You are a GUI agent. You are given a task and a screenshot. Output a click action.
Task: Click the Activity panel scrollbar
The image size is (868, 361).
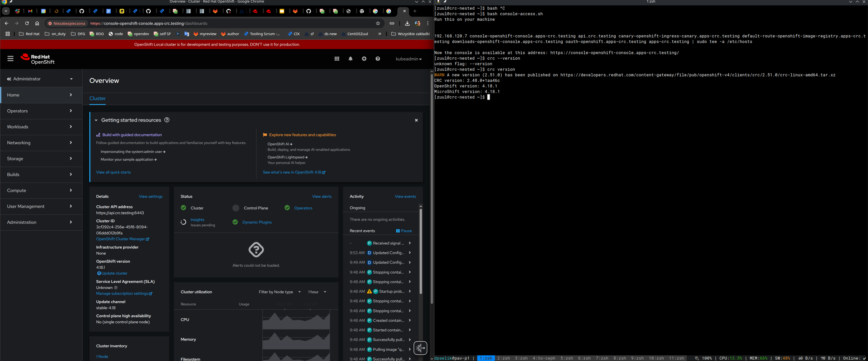click(x=421, y=251)
